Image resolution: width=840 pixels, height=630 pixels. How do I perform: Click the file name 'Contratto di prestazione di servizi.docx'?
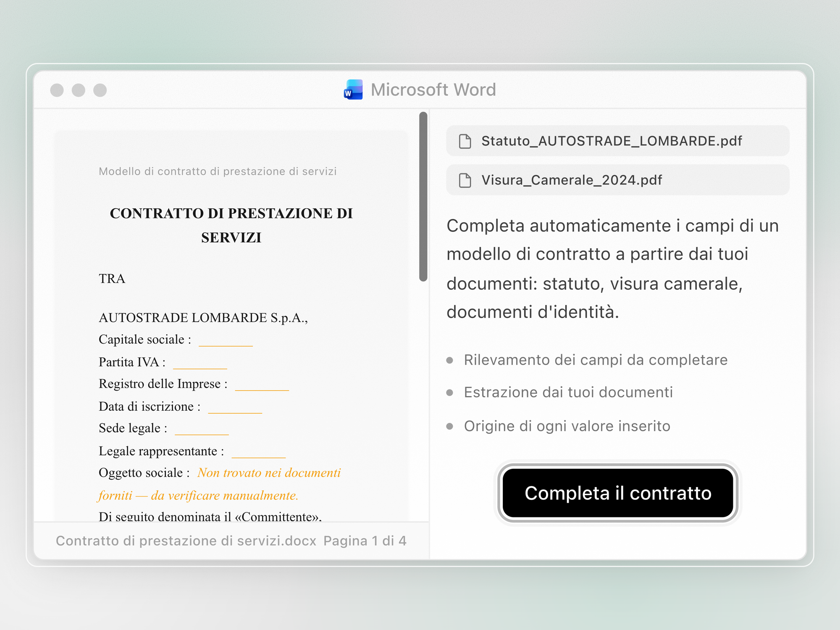(x=186, y=541)
